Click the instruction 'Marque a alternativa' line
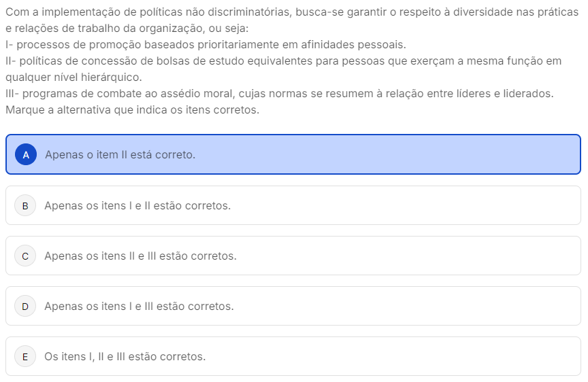This screenshot has height=382, width=588. [132, 109]
